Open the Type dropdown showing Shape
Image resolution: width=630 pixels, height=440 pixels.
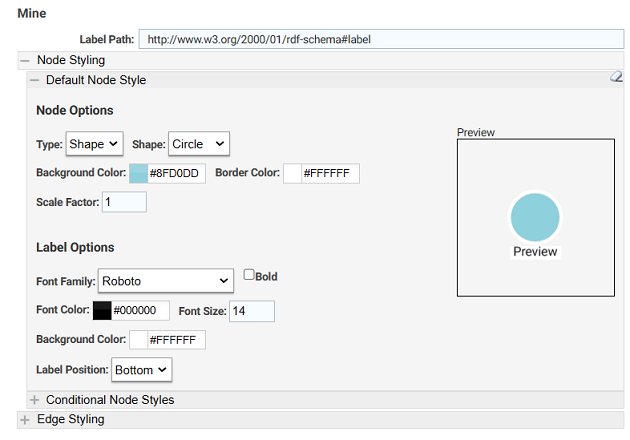point(94,144)
